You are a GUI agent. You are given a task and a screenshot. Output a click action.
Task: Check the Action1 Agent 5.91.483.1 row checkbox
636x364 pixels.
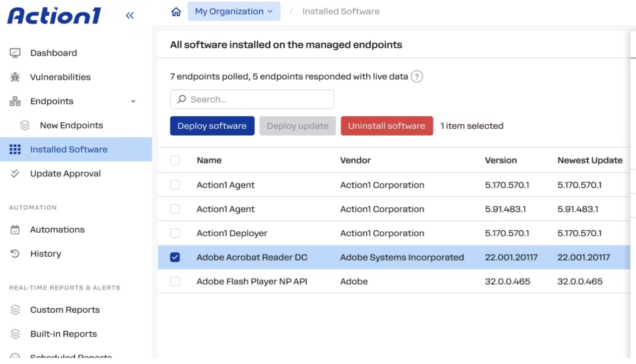(x=175, y=209)
